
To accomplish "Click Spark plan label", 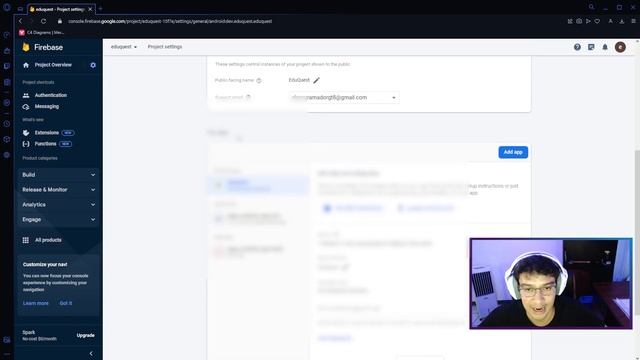I will tap(29, 332).
